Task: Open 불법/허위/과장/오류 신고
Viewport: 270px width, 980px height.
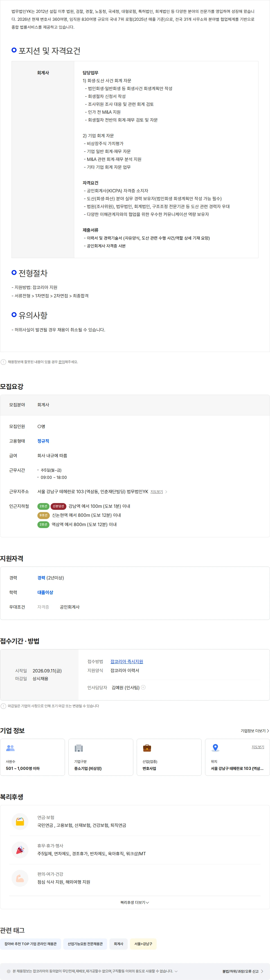Action: click(x=243, y=971)
